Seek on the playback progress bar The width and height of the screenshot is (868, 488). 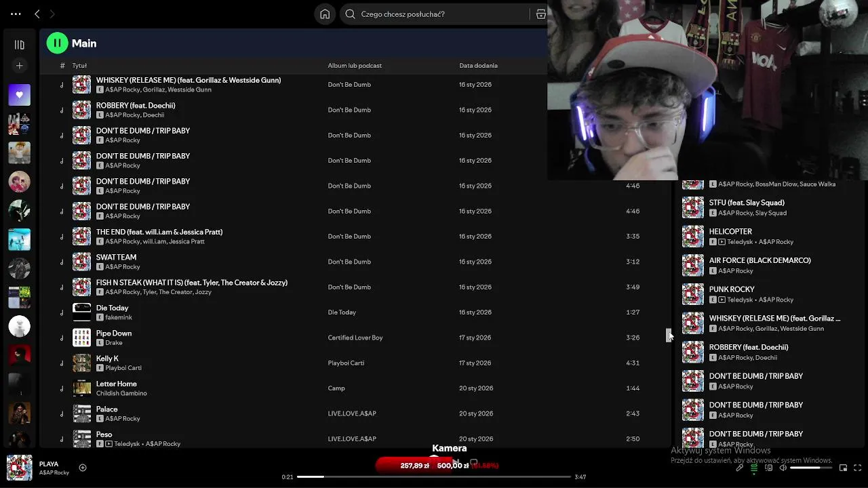click(434, 477)
